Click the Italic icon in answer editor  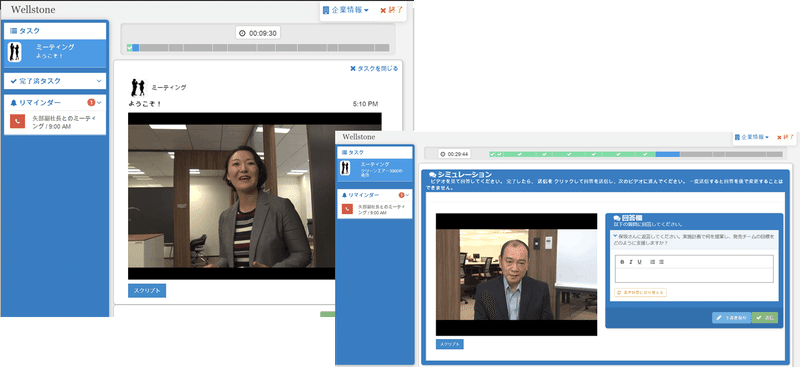pos(631,262)
